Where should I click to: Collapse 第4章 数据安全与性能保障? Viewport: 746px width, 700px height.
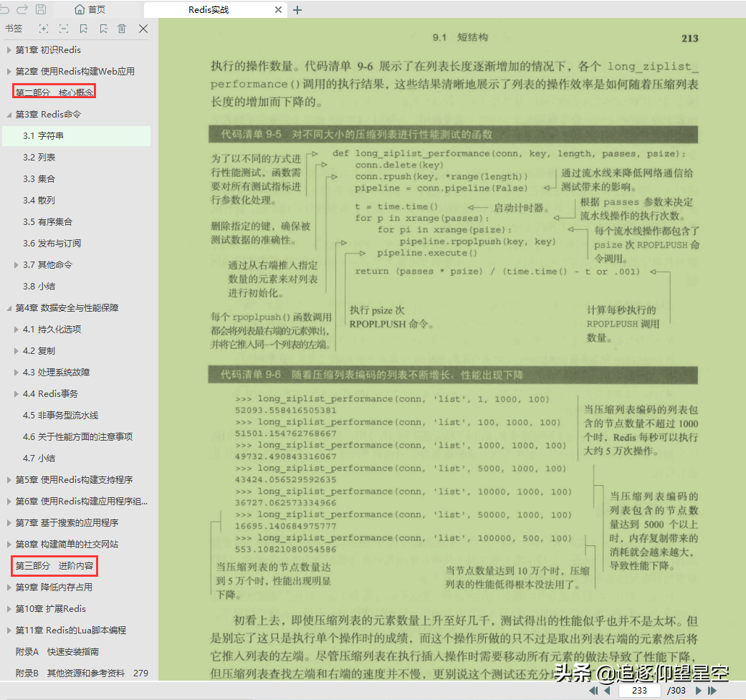coord(9,308)
